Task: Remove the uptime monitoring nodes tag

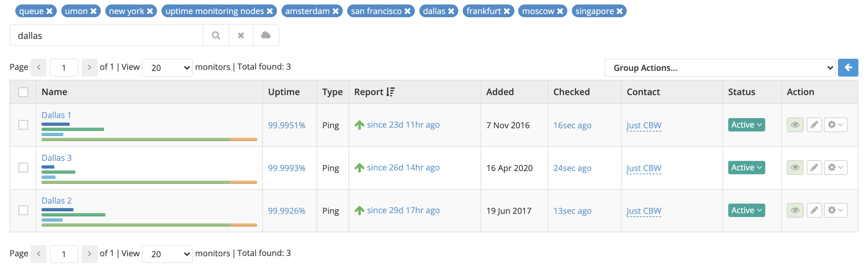Action: [x=270, y=11]
